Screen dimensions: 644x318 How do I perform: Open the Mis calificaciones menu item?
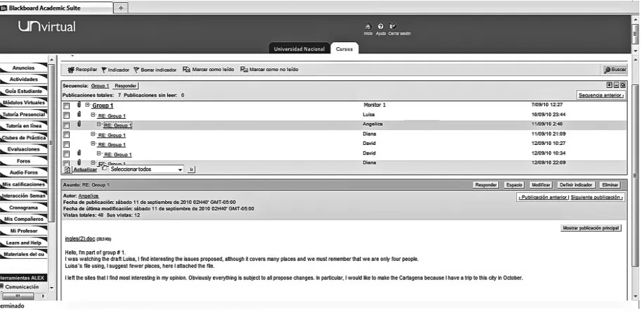(x=23, y=184)
